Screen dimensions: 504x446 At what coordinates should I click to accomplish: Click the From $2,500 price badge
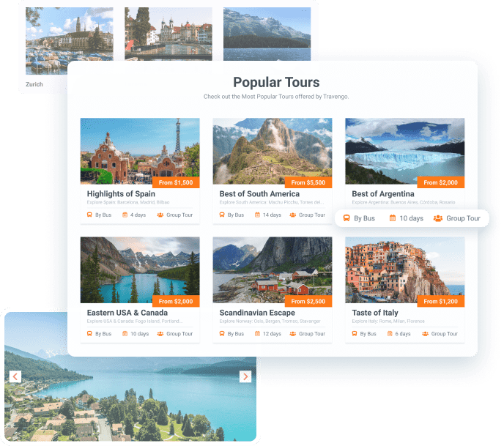(x=308, y=301)
